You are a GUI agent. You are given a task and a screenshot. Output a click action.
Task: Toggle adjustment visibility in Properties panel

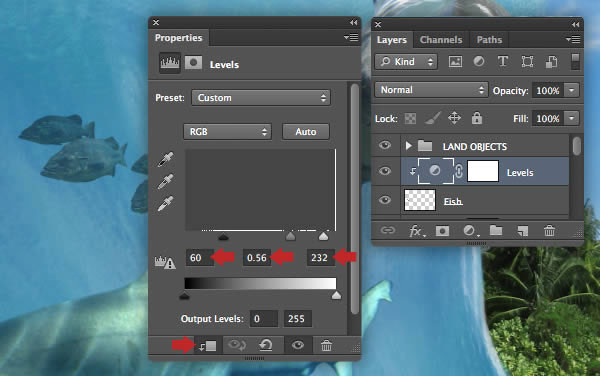(x=298, y=345)
